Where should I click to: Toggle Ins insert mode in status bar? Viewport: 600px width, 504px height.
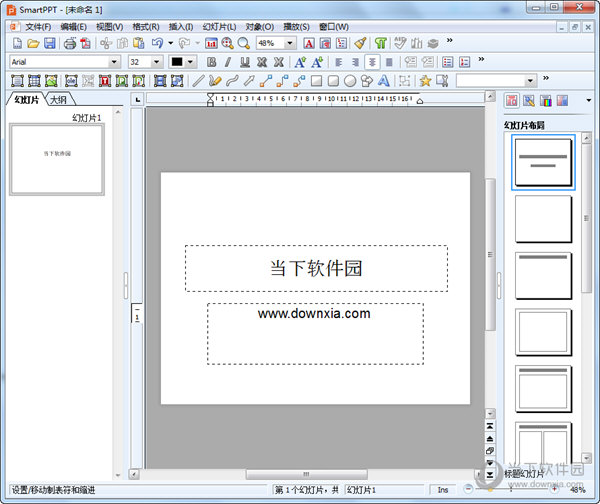443,489
